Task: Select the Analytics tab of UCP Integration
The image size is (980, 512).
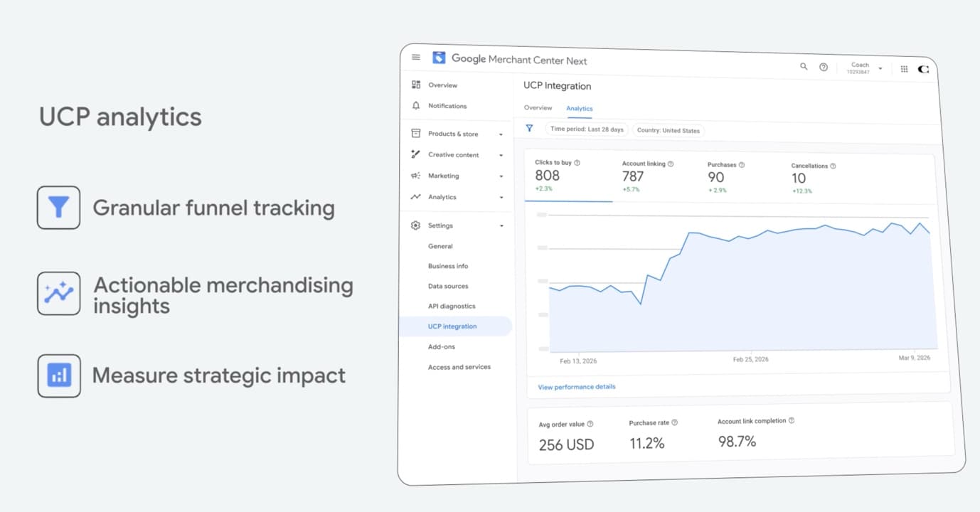Action: pyautogui.click(x=580, y=109)
